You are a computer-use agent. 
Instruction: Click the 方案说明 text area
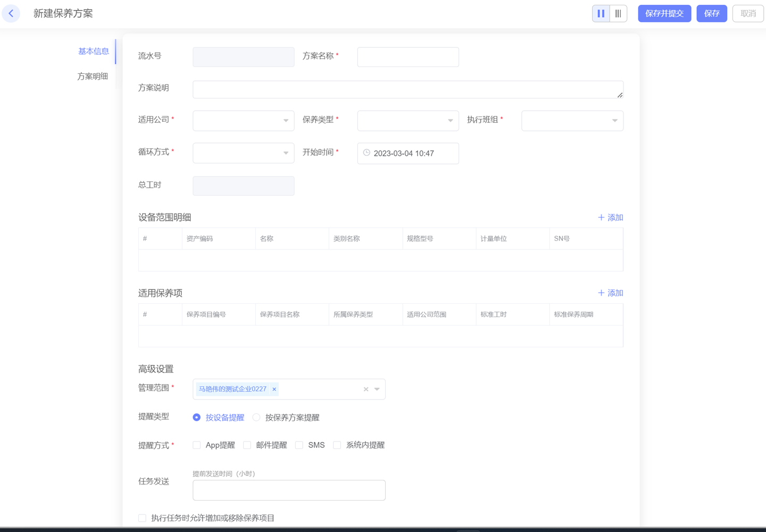point(408,89)
